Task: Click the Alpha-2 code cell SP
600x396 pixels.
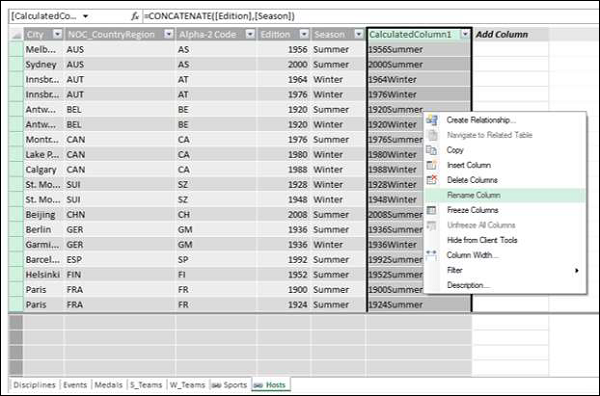Action: click(216, 260)
